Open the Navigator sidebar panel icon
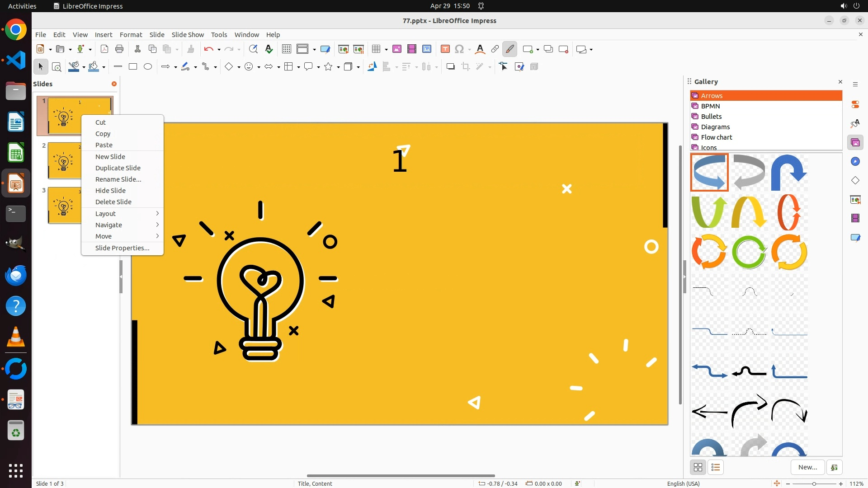This screenshot has width=868, height=488. coord(855,162)
